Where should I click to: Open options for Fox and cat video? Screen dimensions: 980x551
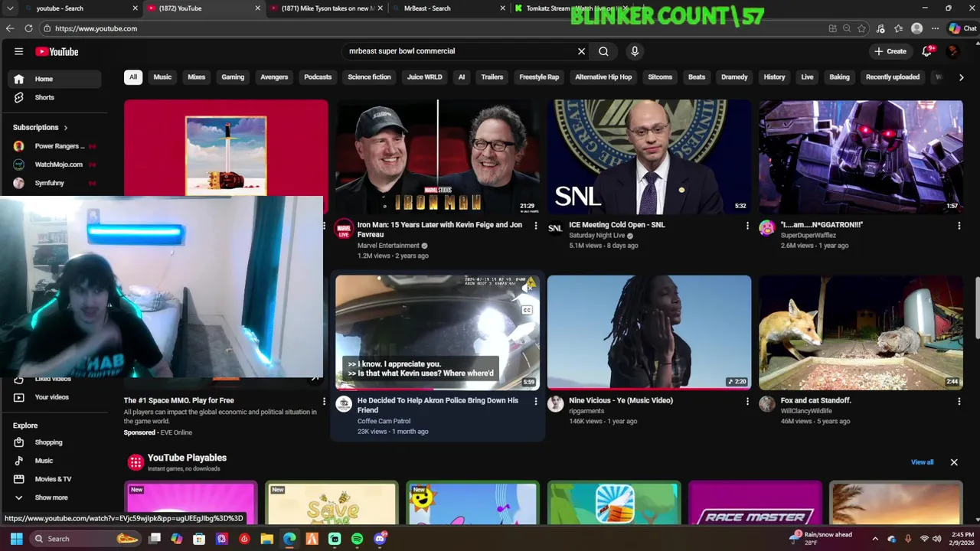pyautogui.click(x=959, y=401)
